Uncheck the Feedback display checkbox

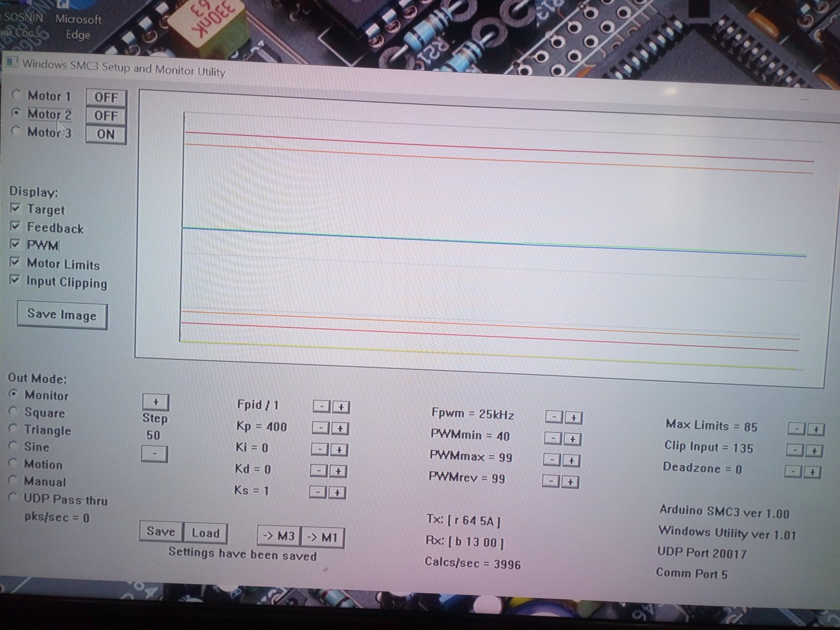pos(15,226)
